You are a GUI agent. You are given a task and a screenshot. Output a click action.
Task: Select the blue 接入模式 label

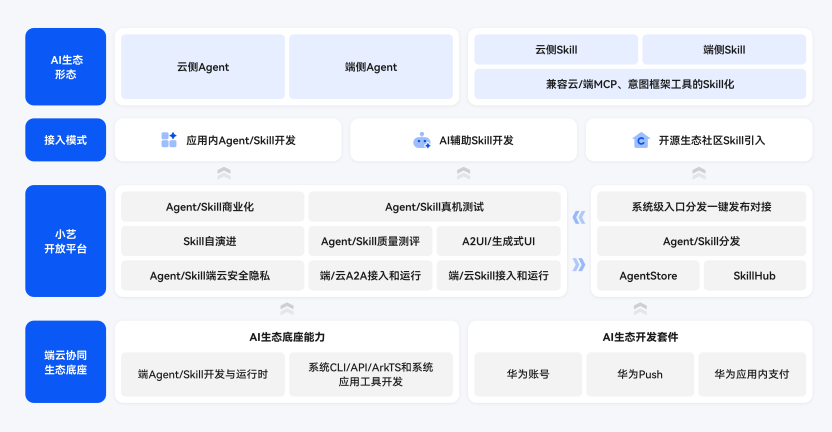point(66,140)
